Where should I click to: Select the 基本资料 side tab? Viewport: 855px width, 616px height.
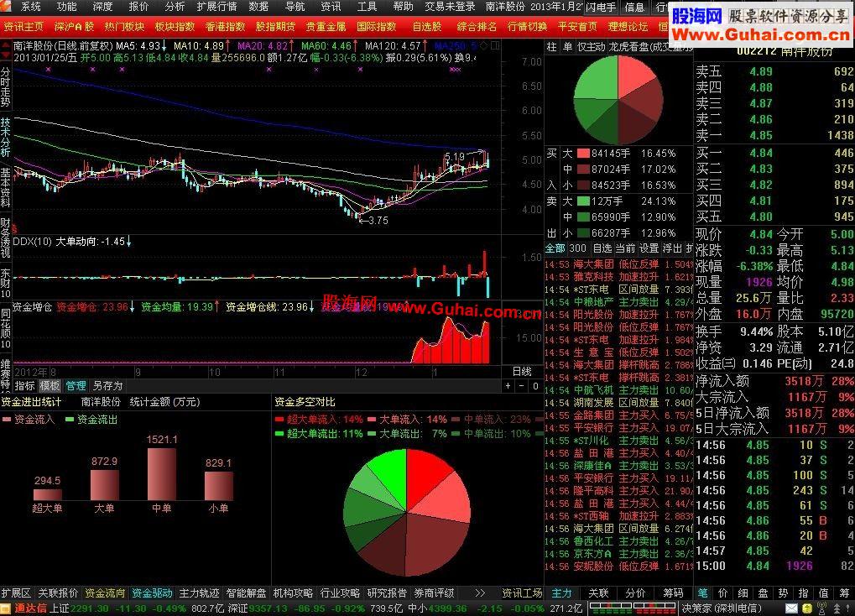(x=5, y=187)
